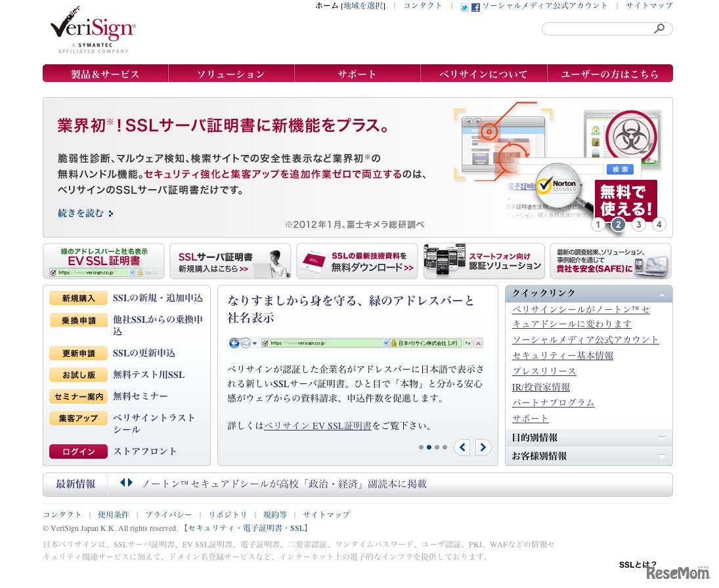Open 使用条件 footer link
Image resolution: width=719 pixels, height=588 pixels.
tap(113, 514)
